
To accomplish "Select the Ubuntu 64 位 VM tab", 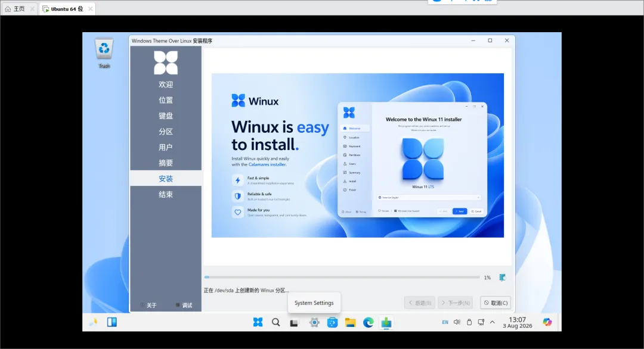I will click(67, 8).
